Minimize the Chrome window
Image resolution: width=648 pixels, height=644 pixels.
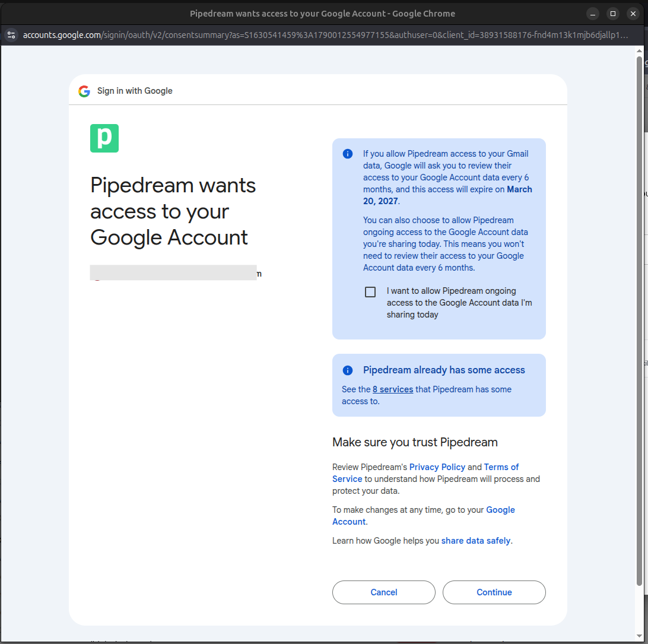coord(593,14)
